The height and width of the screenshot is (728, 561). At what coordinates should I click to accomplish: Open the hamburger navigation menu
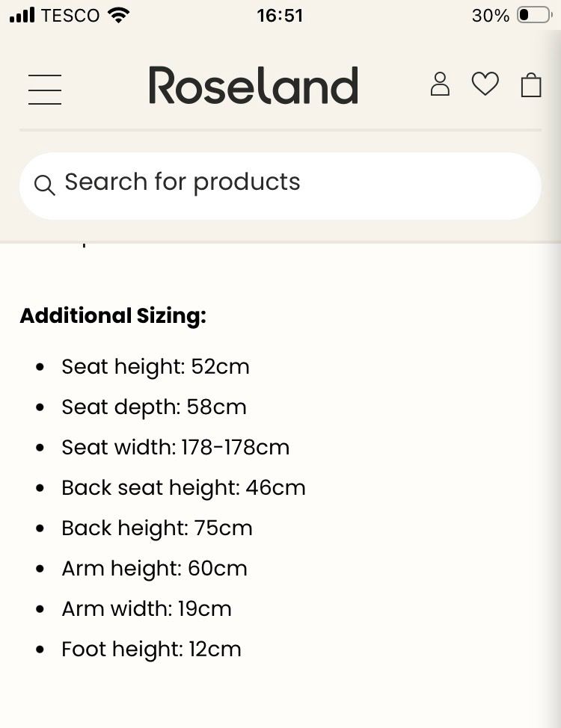point(45,89)
